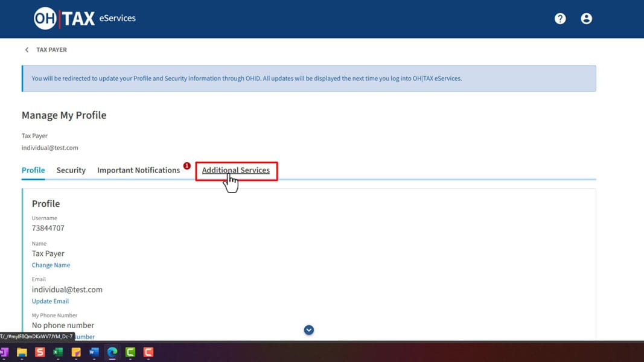Screen dimensions: 644x362
Task: Switch to Microsoft Edge in taskbar
Action: (x=112, y=352)
